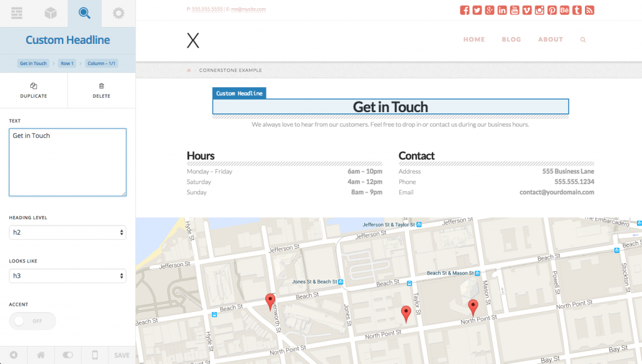Toggle the skeleton mode switch in footer
Image resolution: width=642 pixels, height=364 pixels.
point(68,355)
